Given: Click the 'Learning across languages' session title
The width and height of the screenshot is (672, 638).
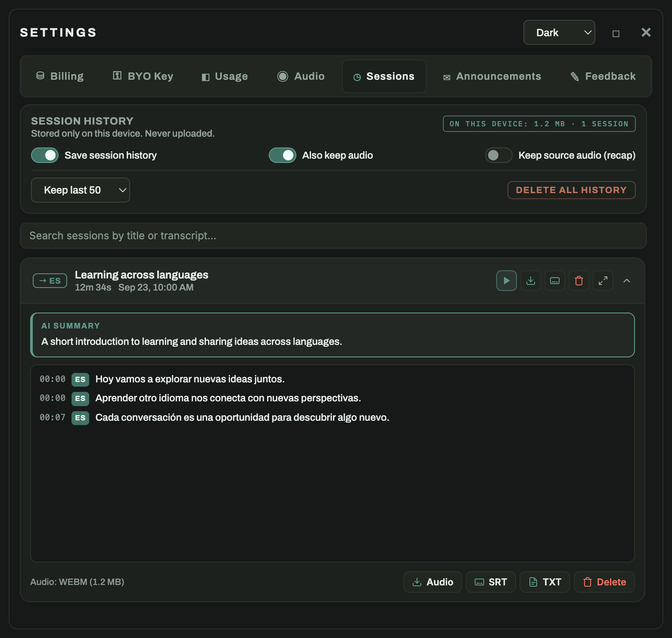Looking at the screenshot, I should coord(141,275).
